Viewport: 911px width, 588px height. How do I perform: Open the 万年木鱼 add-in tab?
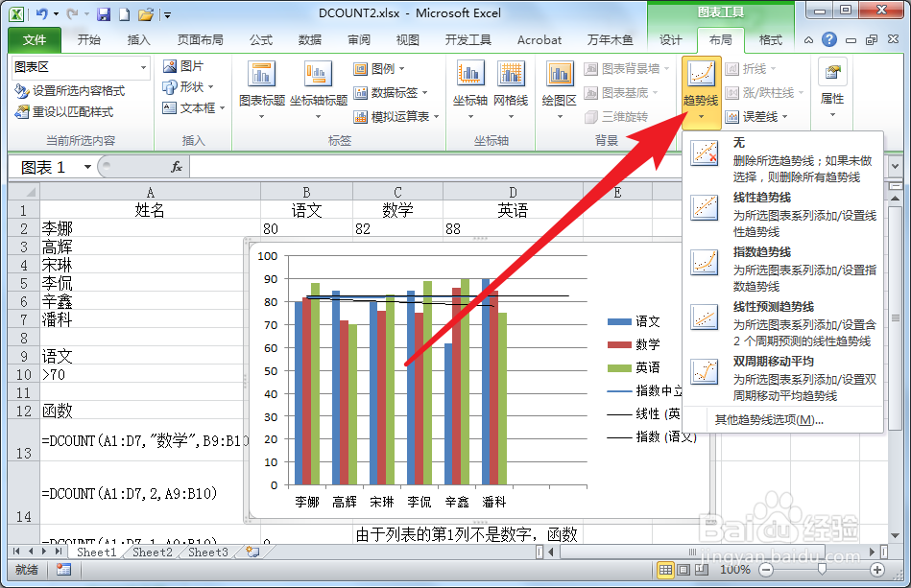click(x=610, y=39)
